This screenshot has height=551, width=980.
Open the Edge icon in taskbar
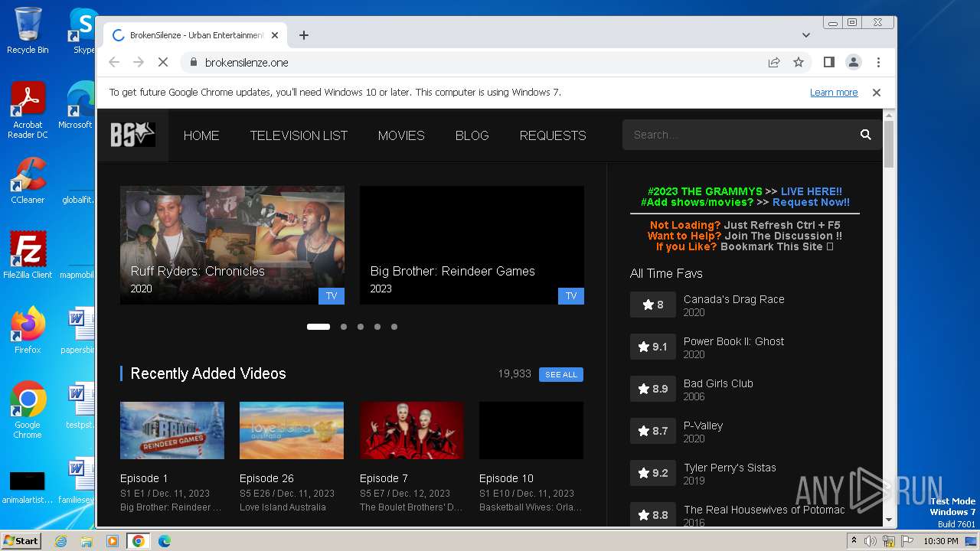pyautogui.click(x=164, y=541)
